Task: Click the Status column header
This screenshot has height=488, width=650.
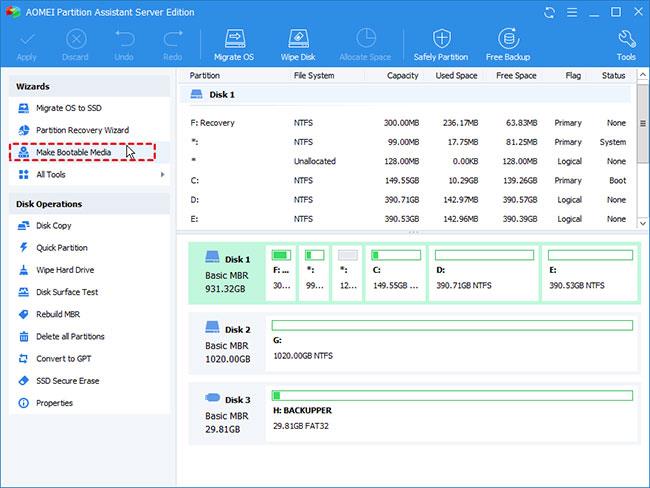Action: point(614,75)
